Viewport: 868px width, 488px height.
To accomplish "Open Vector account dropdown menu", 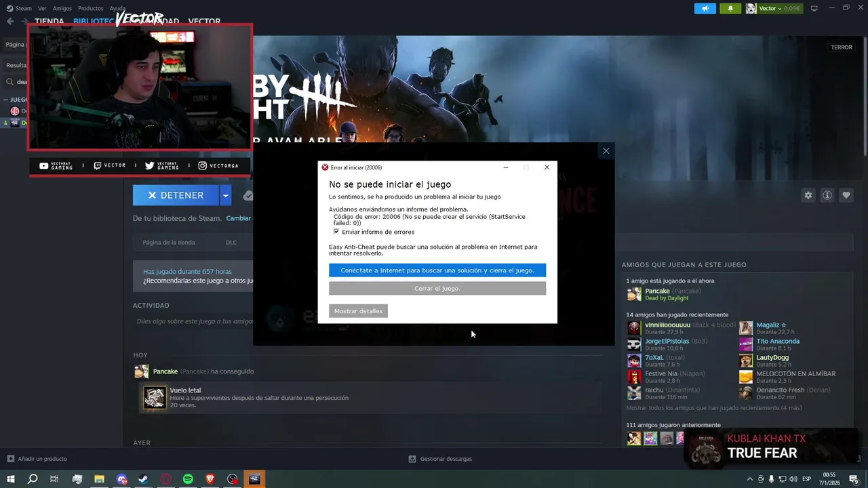I will point(774,8).
